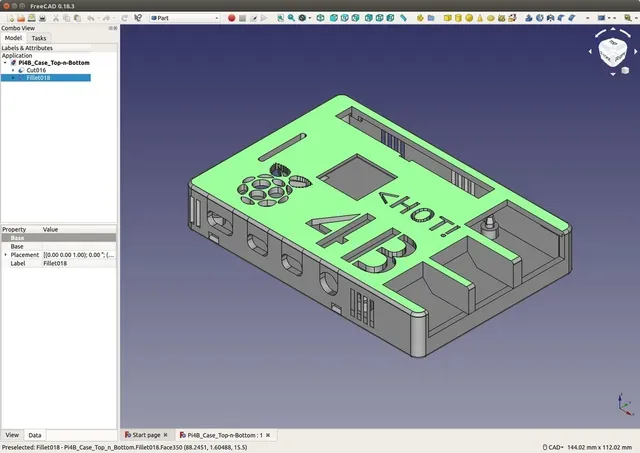Screen dimensions: 640x453
Task: Select the Mirror tool
Action: pyautogui.click(x=550, y=18)
